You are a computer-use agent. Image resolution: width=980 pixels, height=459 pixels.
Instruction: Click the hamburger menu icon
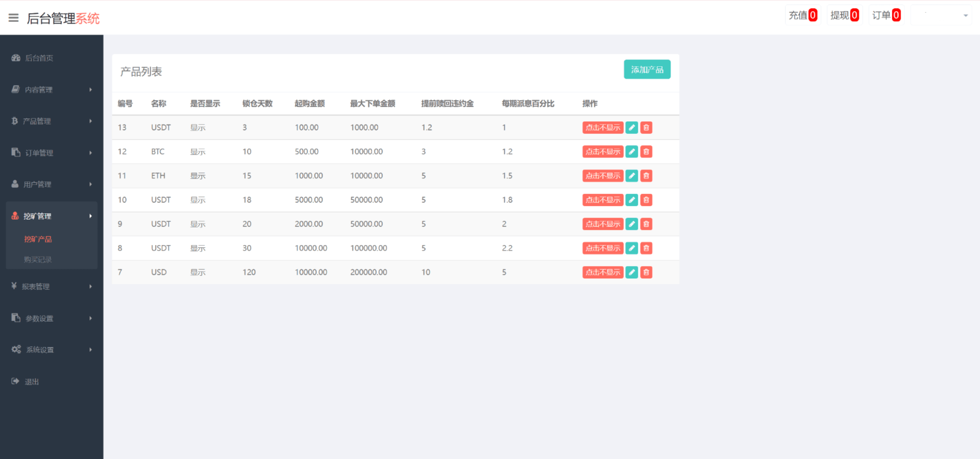(14, 18)
